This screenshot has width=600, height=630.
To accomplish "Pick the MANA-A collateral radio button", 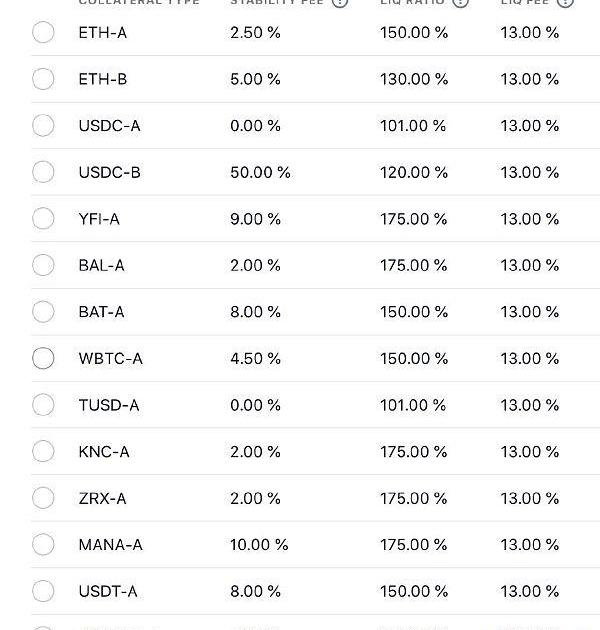I will click(x=43, y=544).
